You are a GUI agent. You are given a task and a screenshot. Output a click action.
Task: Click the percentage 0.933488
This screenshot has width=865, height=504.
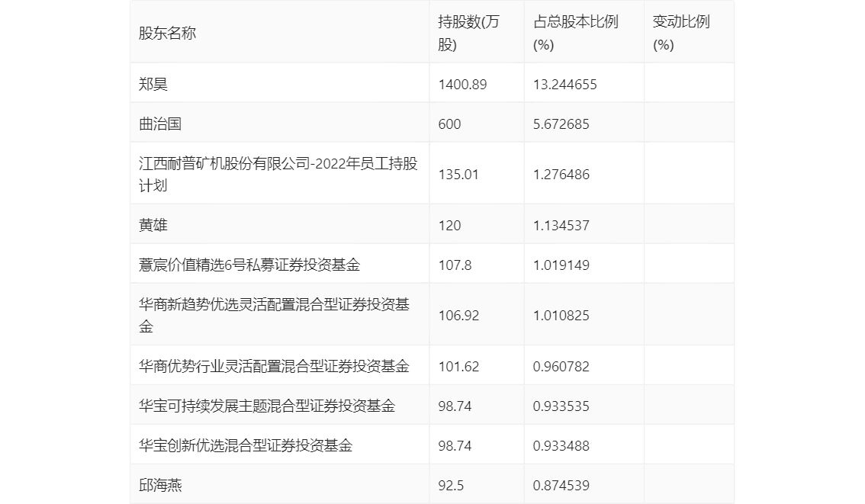[x=561, y=446]
